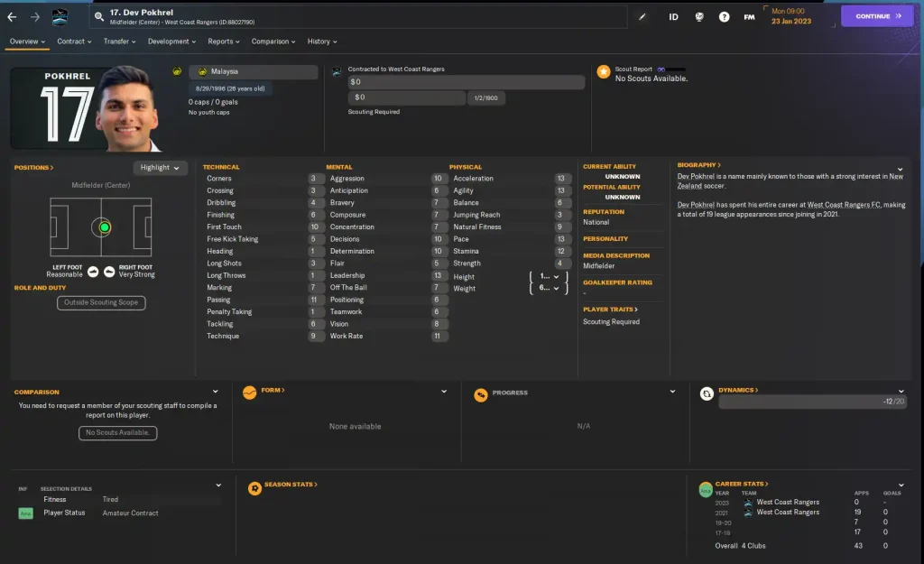Expand the Selection Details chevron
924x564 pixels.
coord(218,485)
